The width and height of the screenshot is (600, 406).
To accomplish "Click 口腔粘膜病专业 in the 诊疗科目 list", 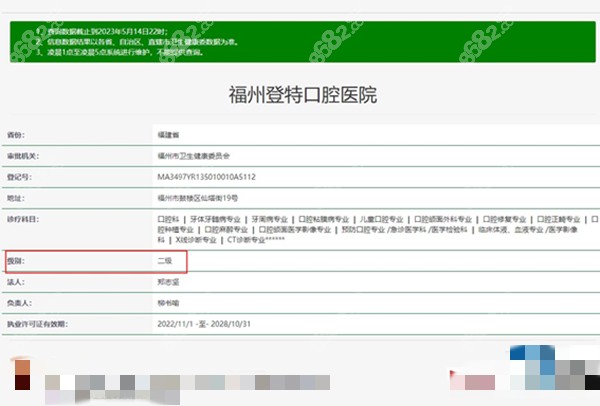I will (x=324, y=219).
